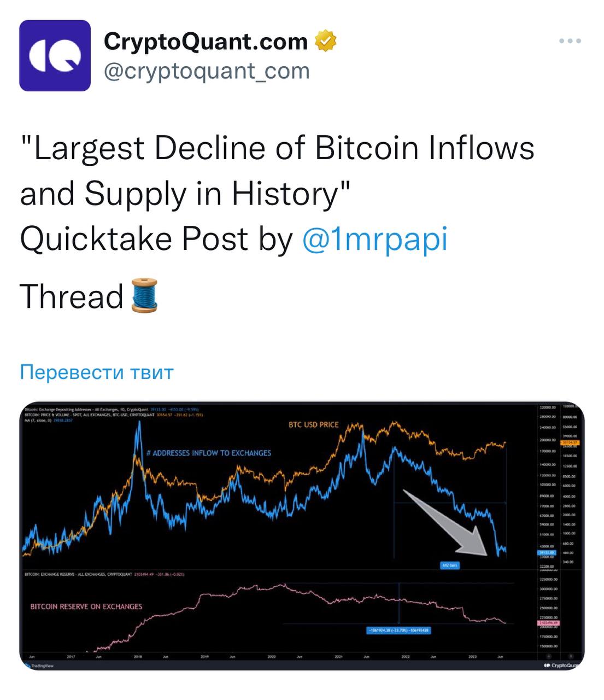Screen dimensions: 604x700
Task: Click the orange BTC price tag on the axis
Action: (570, 442)
